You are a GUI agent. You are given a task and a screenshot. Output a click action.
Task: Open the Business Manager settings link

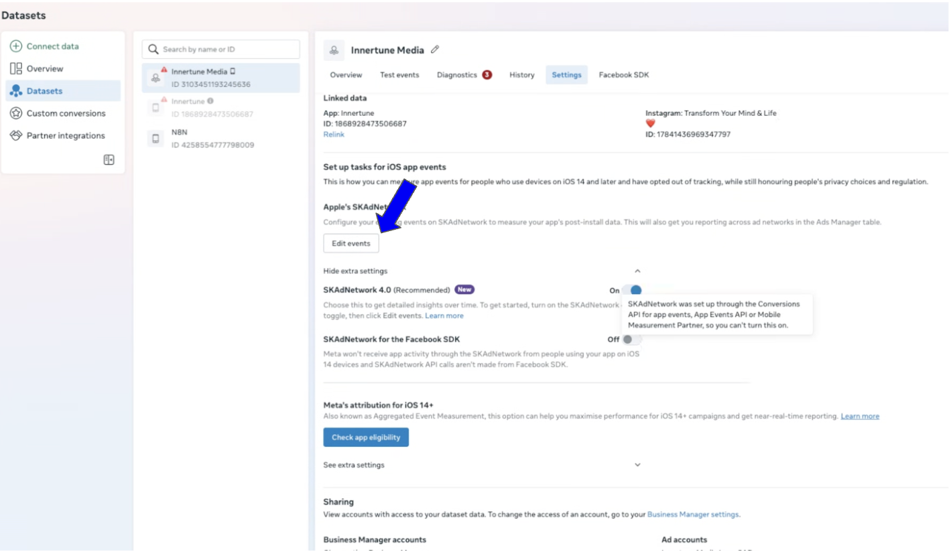click(693, 514)
